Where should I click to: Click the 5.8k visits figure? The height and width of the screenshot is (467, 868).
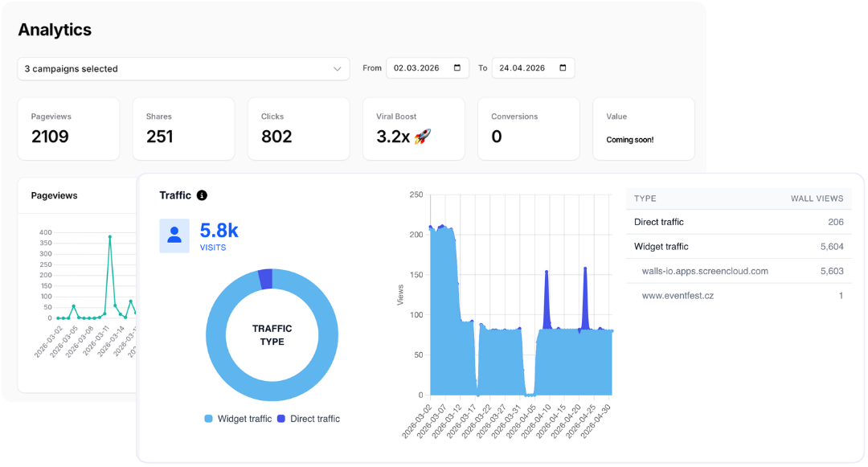click(x=219, y=230)
